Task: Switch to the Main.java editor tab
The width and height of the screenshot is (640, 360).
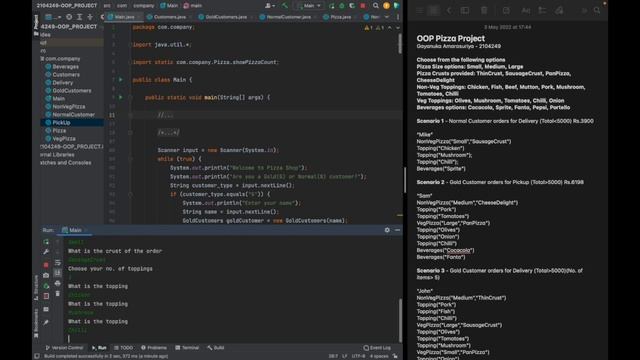Action: (x=123, y=17)
